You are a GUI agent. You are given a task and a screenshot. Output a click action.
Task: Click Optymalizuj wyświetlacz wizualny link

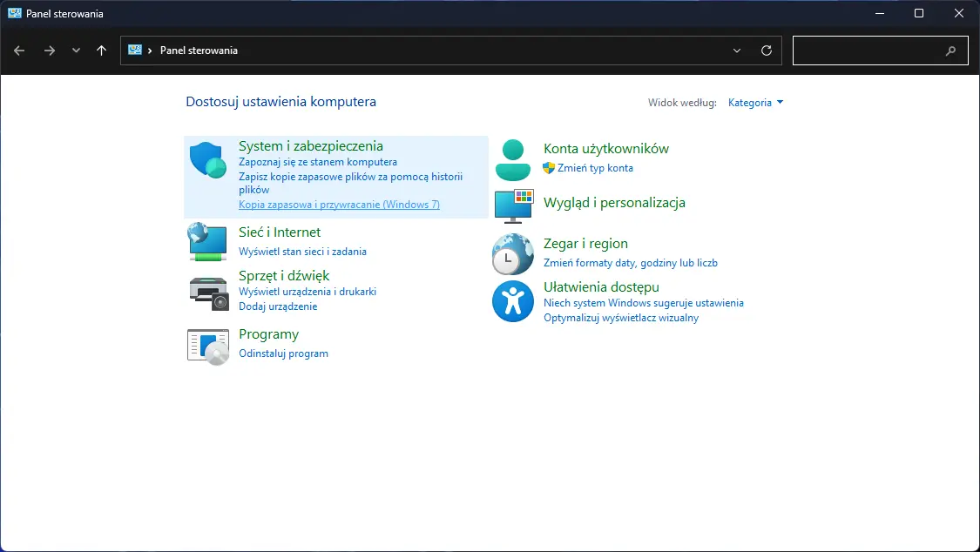click(620, 318)
